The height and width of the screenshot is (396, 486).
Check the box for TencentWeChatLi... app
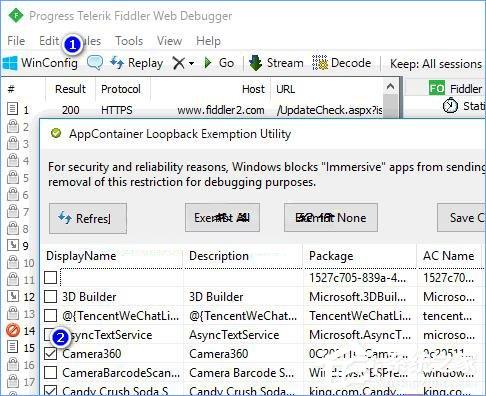pos(50,315)
